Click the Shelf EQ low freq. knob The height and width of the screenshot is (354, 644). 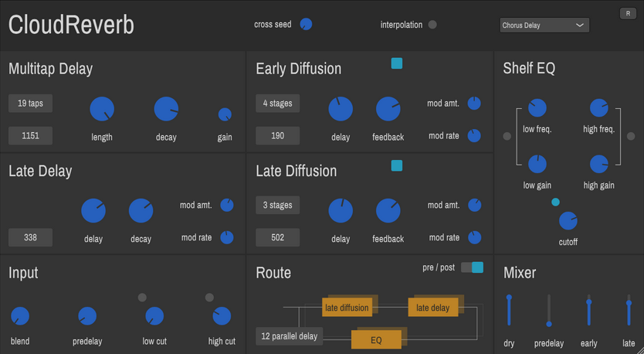coord(537,107)
